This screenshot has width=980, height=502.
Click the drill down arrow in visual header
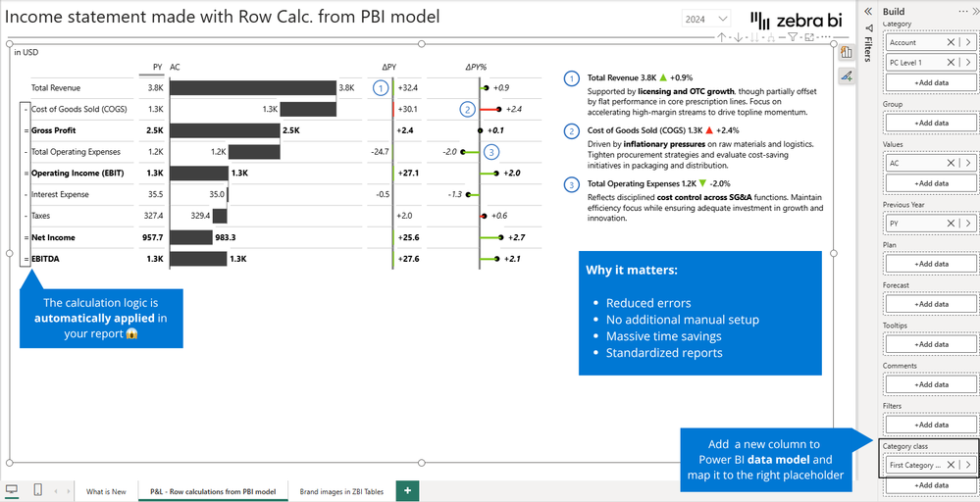pyautogui.click(x=738, y=37)
